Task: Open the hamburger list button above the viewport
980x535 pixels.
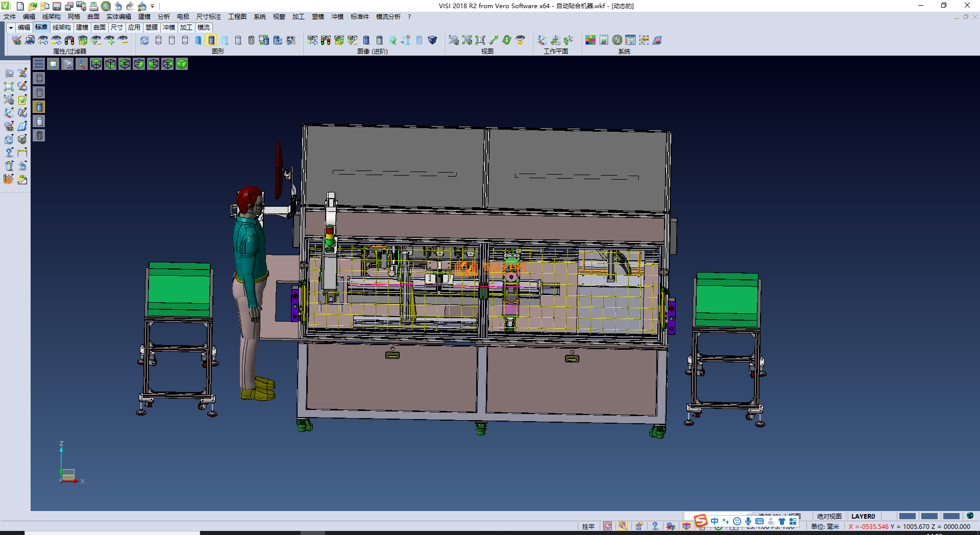Action: 39,64
